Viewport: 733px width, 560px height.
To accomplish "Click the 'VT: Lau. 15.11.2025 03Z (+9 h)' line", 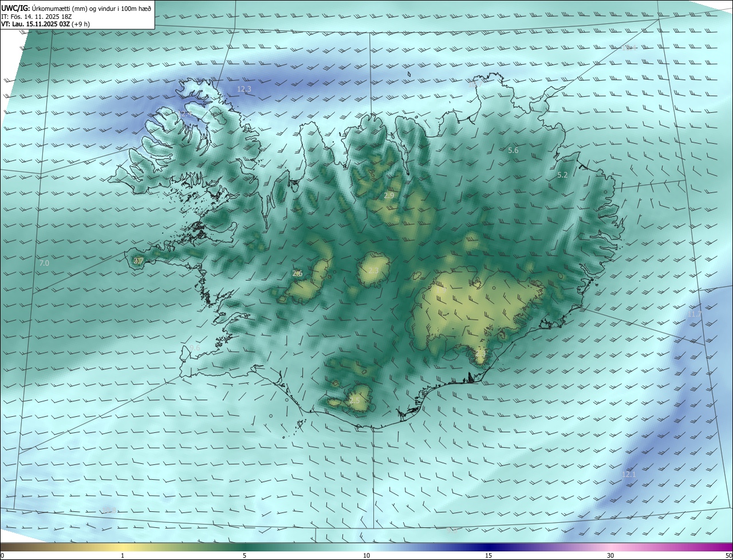I will (x=45, y=24).
